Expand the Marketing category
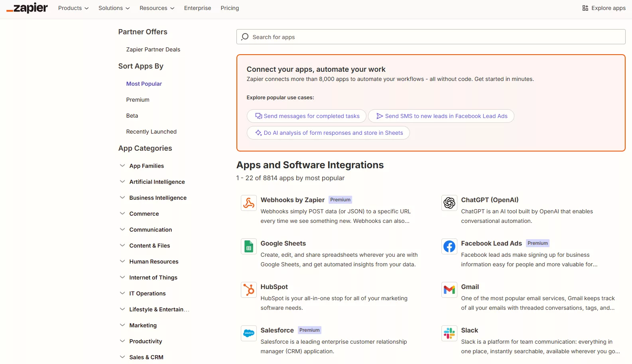The width and height of the screenshot is (632, 364). click(x=122, y=325)
